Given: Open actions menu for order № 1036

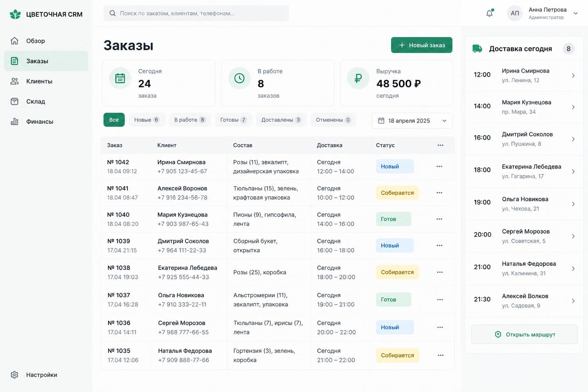Looking at the screenshot, I should pos(440,327).
